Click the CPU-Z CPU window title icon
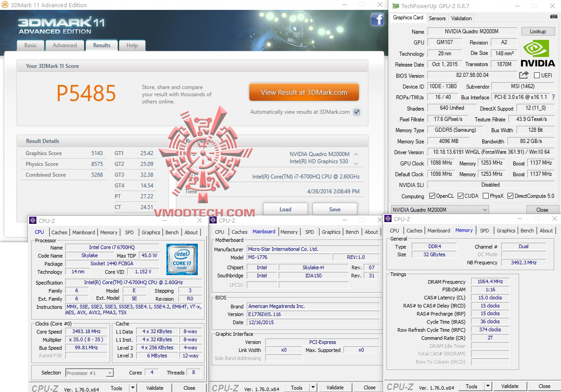 33,220
